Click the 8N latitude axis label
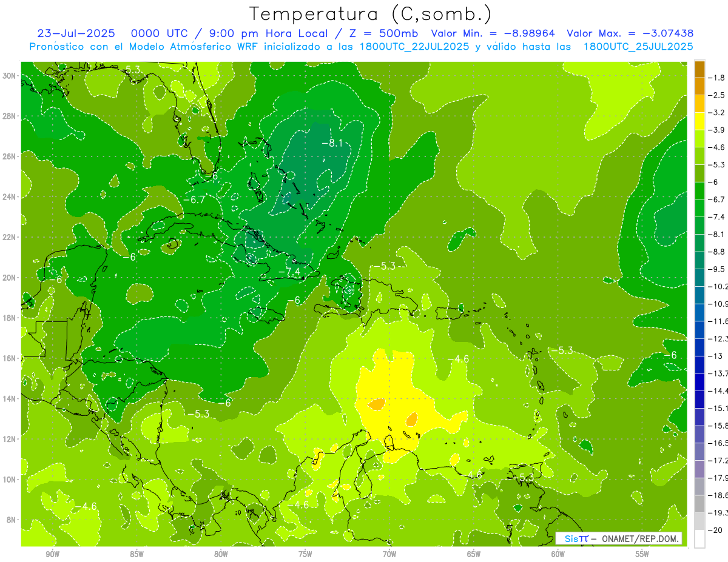Screen dimensions: 728x562 click(12, 520)
